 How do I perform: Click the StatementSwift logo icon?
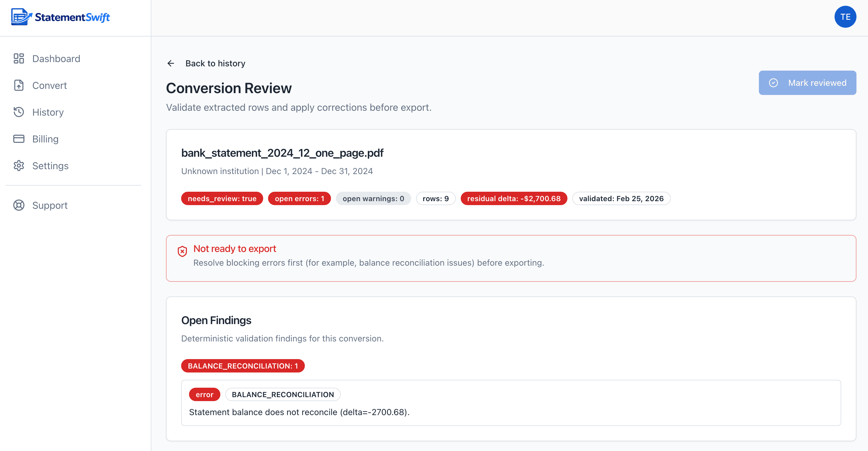[x=19, y=17]
